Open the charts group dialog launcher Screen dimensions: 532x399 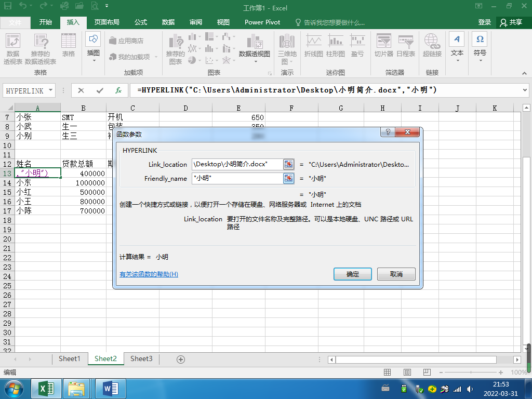[x=270, y=73]
